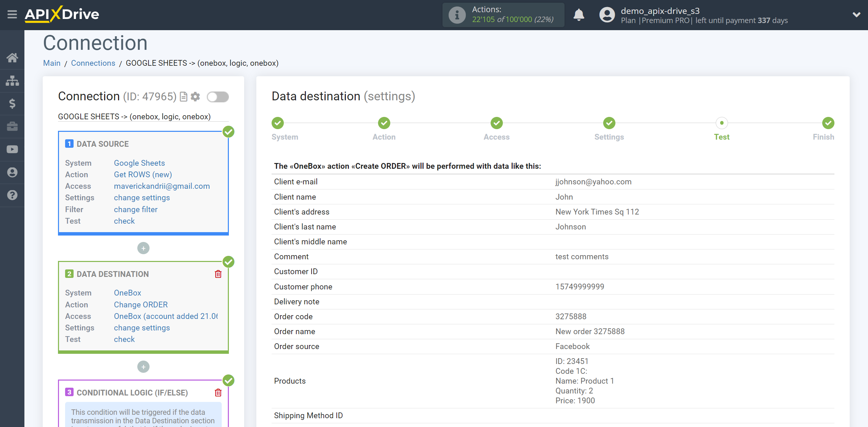Click order code 3275888
This screenshot has width=868, height=427.
pyautogui.click(x=571, y=317)
